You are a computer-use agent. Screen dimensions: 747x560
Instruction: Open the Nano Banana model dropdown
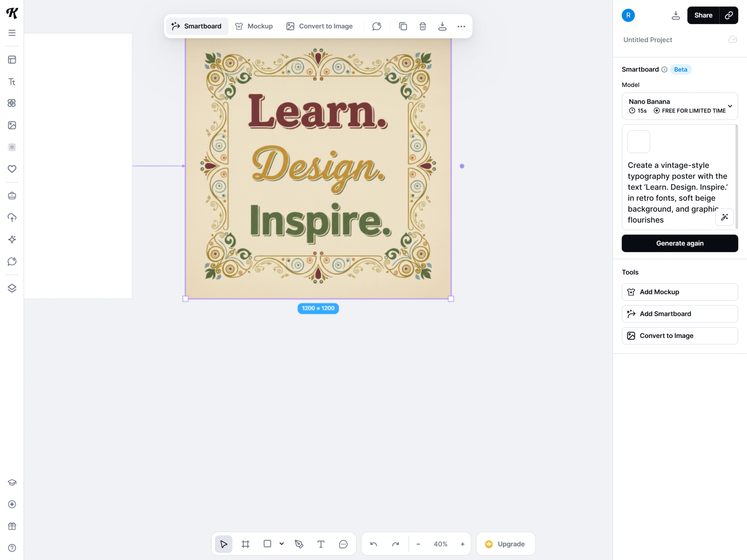(680, 106)
